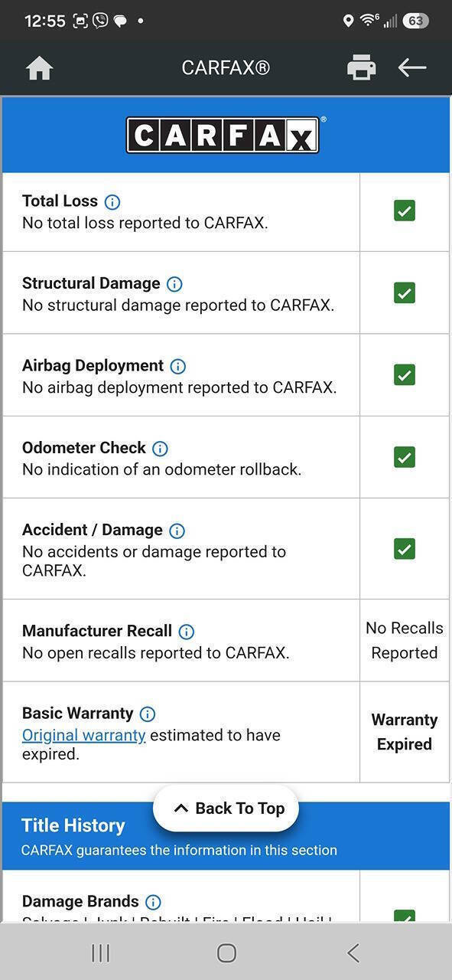Tap the home icon in the header
The width and height of the screenshot is (452, 980).
(x=39, y=68)
